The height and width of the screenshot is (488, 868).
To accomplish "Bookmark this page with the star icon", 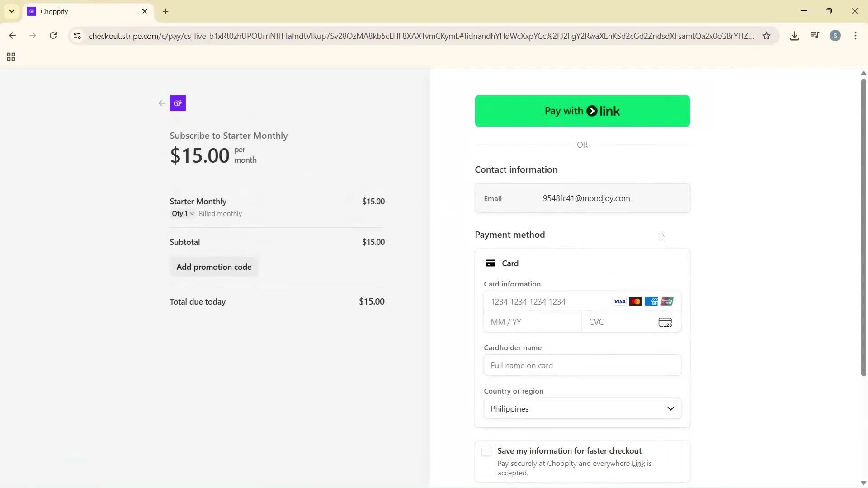I will (767, 36).
